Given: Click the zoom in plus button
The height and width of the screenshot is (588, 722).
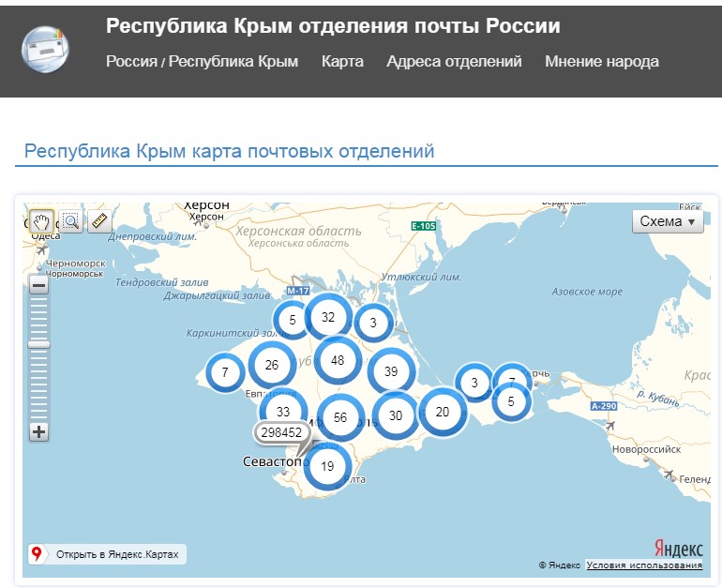Looking at the screenshot, I should 38,432.
